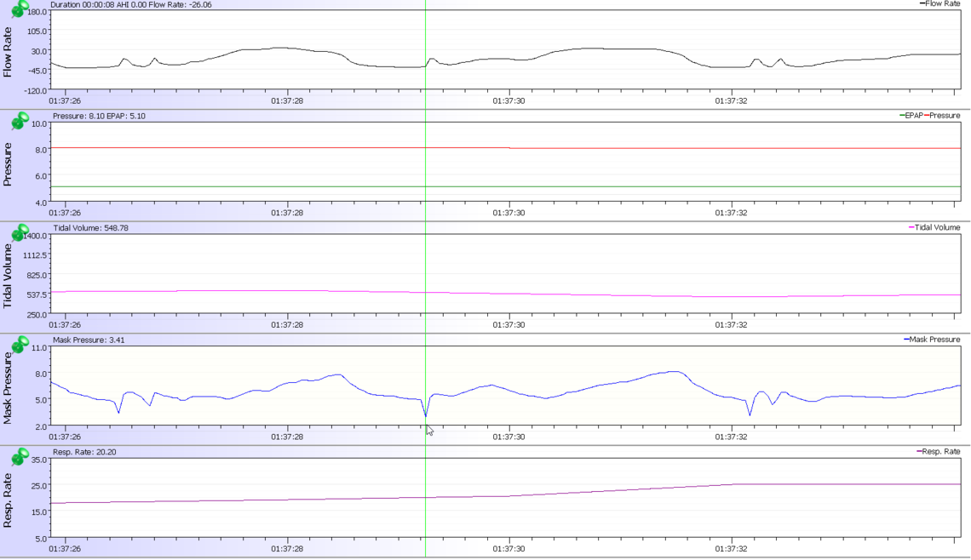971x560 pixels.
Task: Click 825.0 on Tidal Volume y-axis
Action: [37, 276]
